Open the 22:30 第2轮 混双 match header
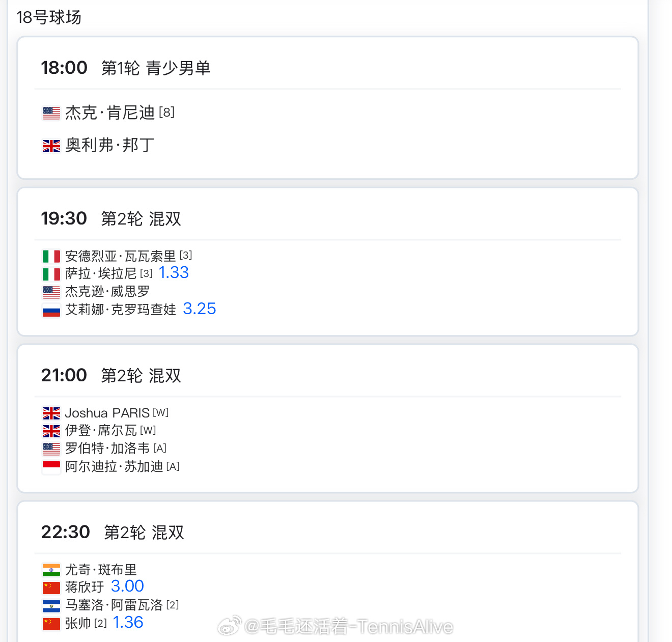The width and height of the screenshot is (672, 642). pos(113,533)
